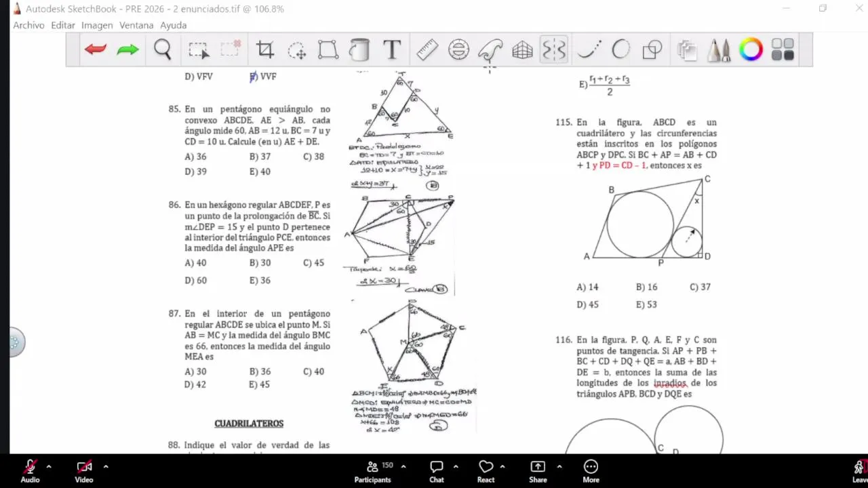Click problem number 116
This screenshot has width=868, height=488.
564,340
